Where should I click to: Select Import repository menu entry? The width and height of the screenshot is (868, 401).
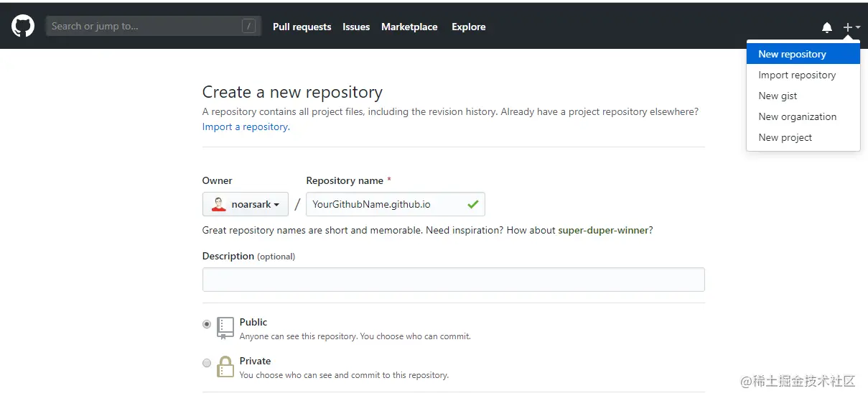pyautogui.click(x=797, y=75)
